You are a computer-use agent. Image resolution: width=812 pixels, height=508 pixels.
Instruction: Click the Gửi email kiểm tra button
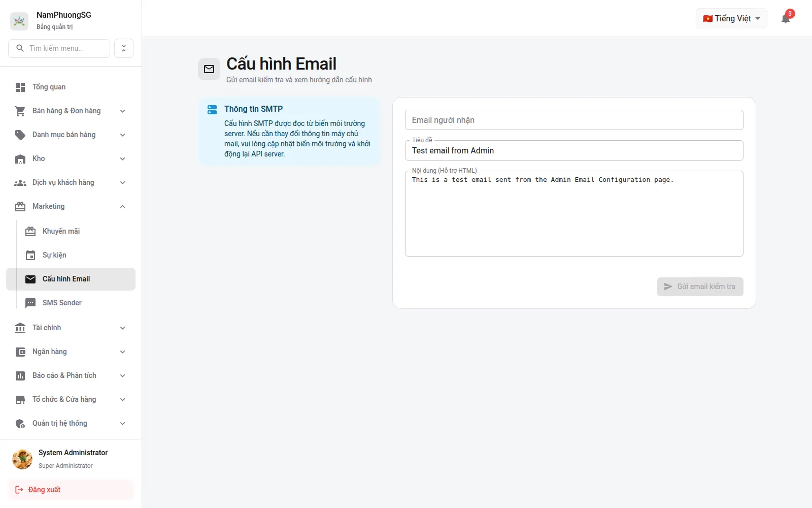click(x=700, y=287)
